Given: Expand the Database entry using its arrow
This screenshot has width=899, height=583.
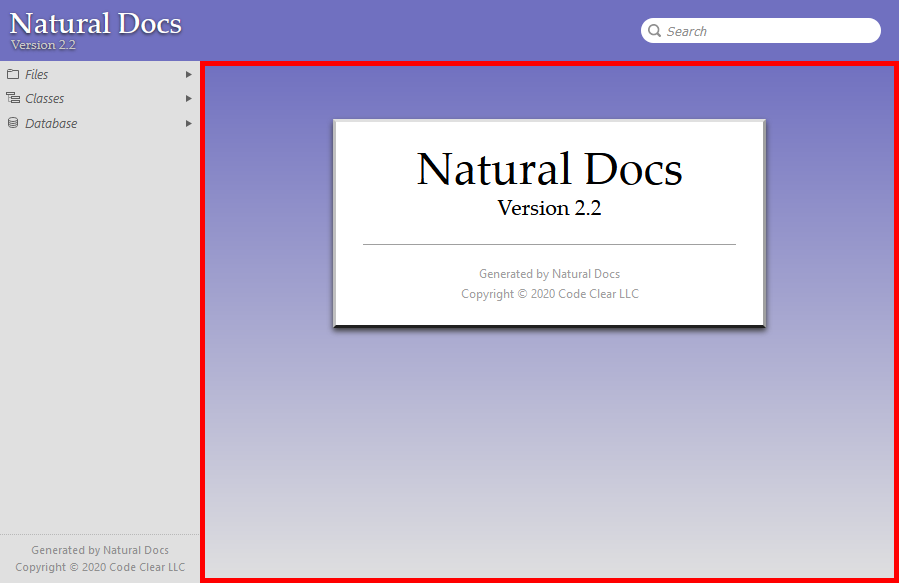Looking at the screenshot, I should click(188, 123).
